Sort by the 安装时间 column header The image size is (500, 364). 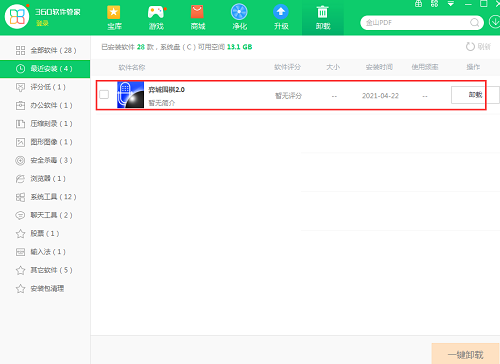[379, 67]
